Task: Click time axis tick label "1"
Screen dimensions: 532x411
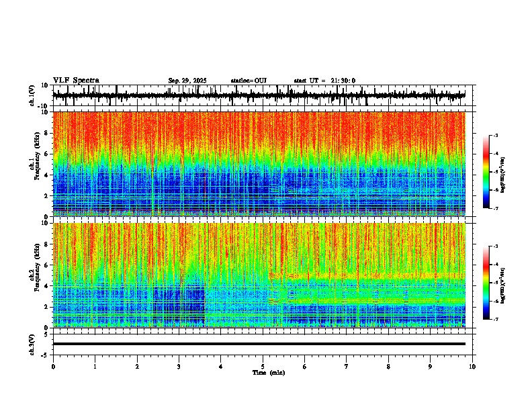Action: (95, 367)
